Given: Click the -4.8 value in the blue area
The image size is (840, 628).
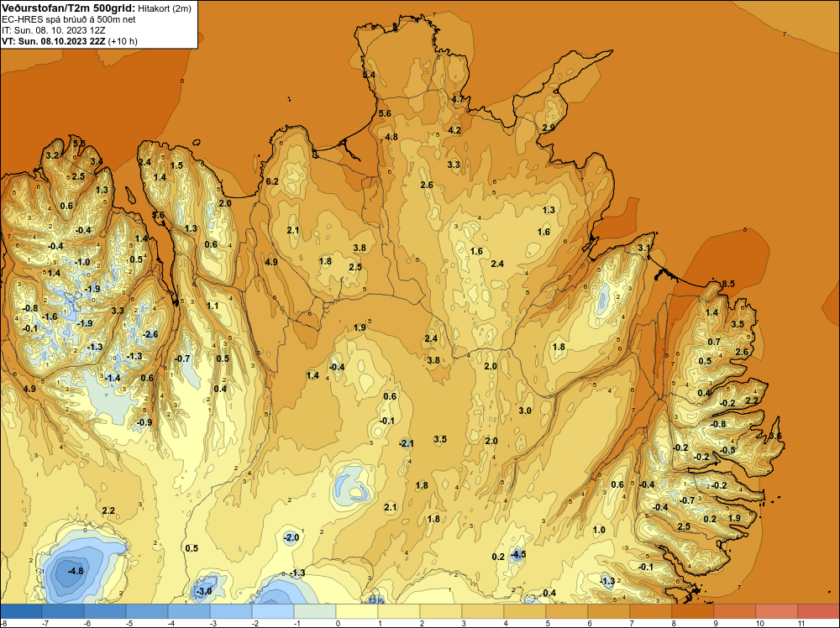Looking at the screenshot, I should (x=76, y=571).
